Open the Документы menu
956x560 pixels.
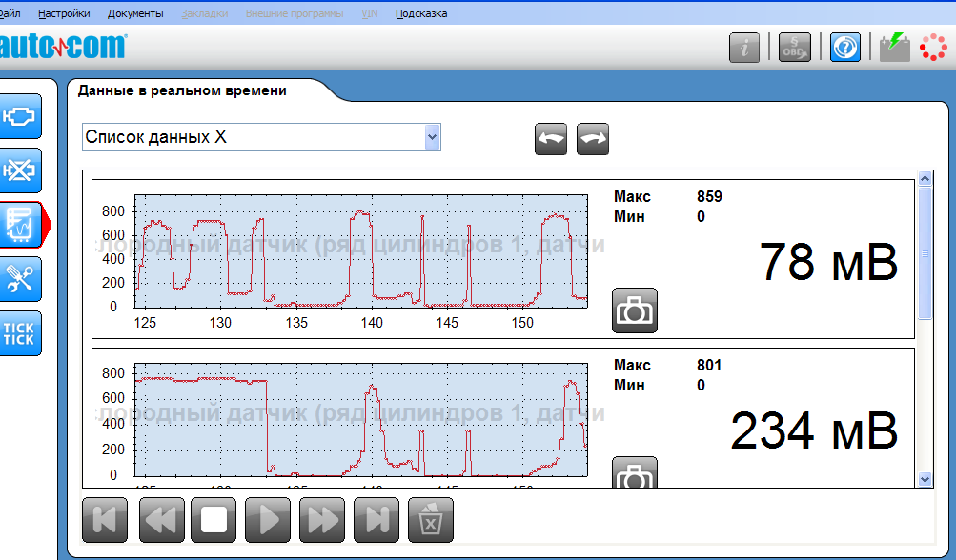(x=135, y=13)
